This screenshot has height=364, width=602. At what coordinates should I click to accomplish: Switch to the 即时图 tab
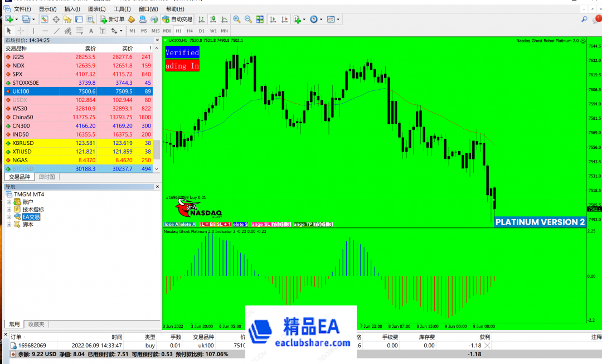(47, 177)
